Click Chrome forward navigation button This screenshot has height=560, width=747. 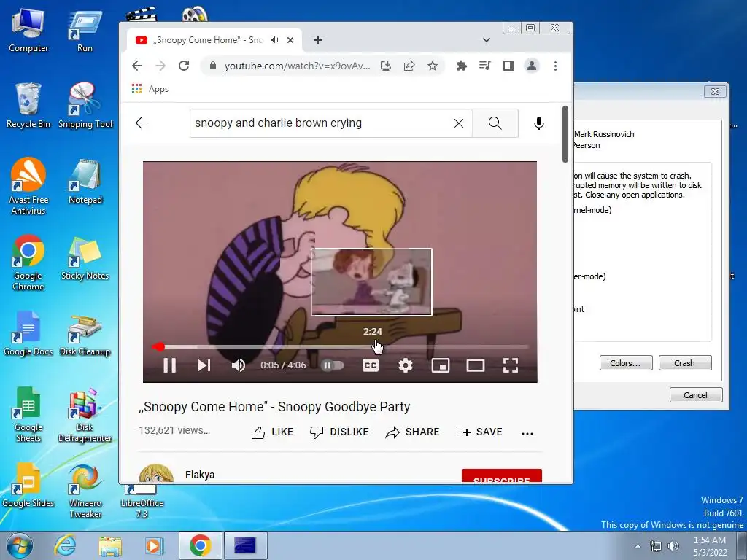(x=160, y=66)
